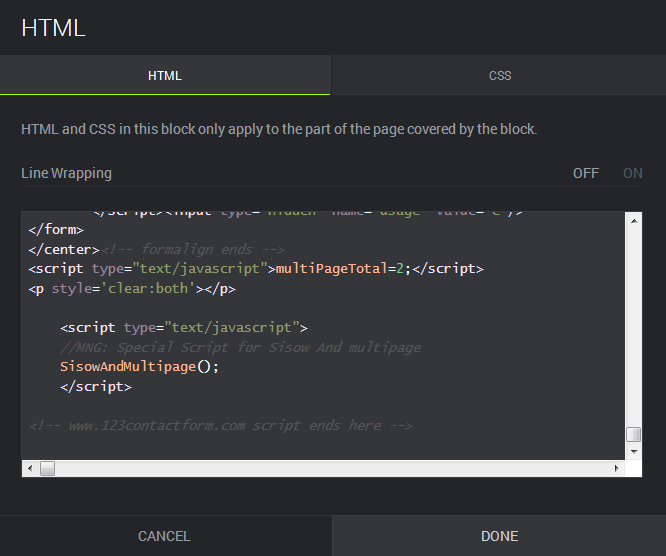Click the HTML and CSS description text

[x=279, y=129]
